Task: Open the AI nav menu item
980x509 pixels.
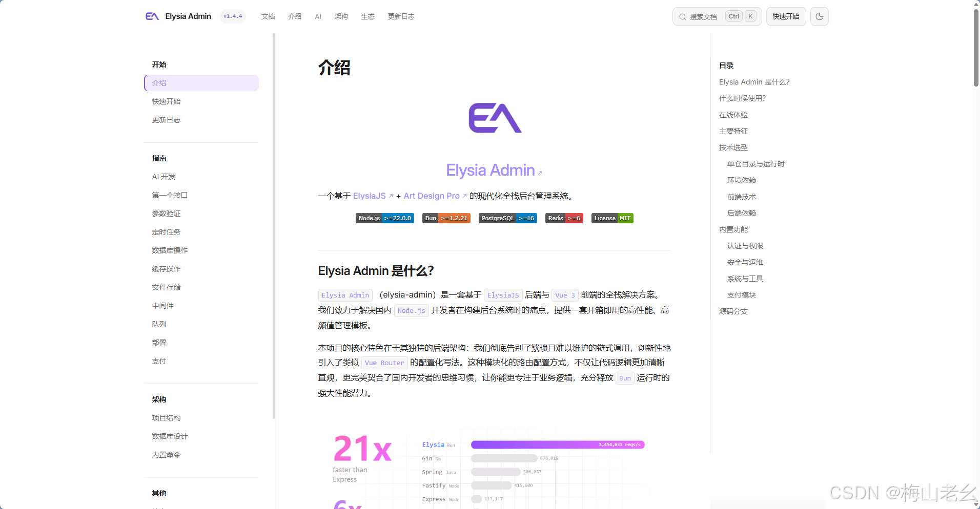Action: coord(318,16)
